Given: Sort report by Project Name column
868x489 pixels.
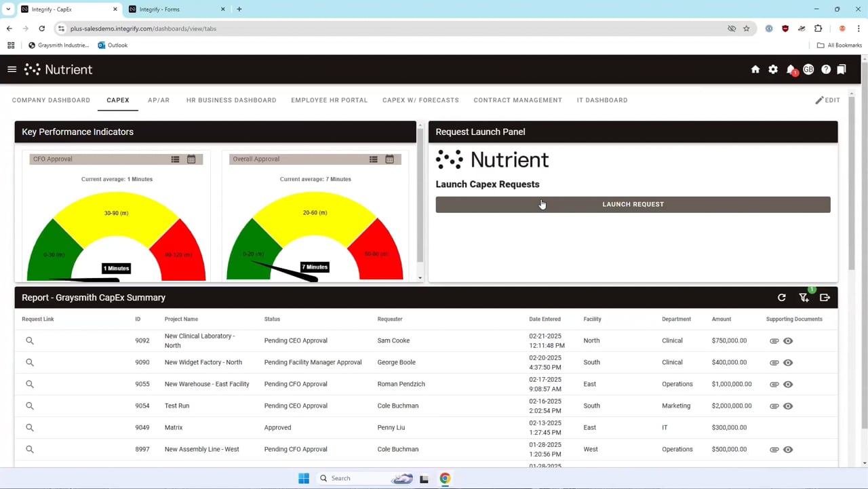Looking at the screenshot, I should click(x=181, y=319).
